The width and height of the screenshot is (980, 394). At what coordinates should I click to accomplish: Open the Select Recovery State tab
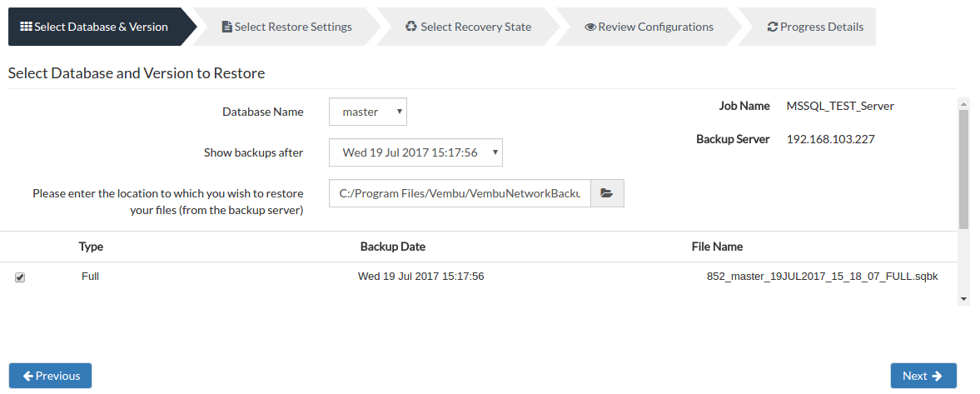(468, 27)
